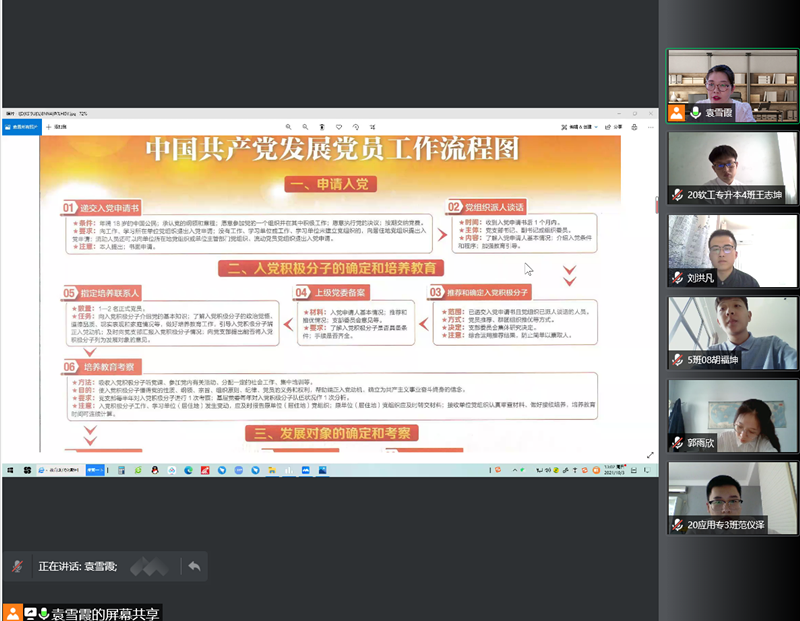Click zoom out magnifier in Photos toolbar

click(305, 127)
